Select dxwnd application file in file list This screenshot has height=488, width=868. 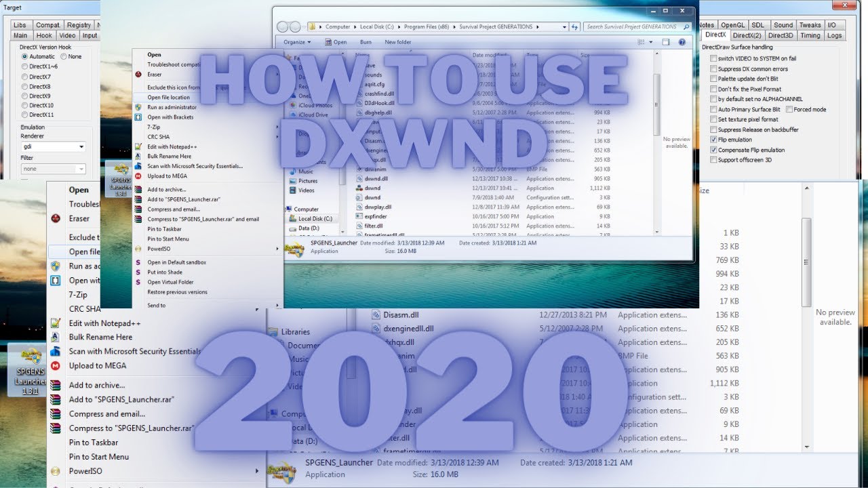(372, 188)
